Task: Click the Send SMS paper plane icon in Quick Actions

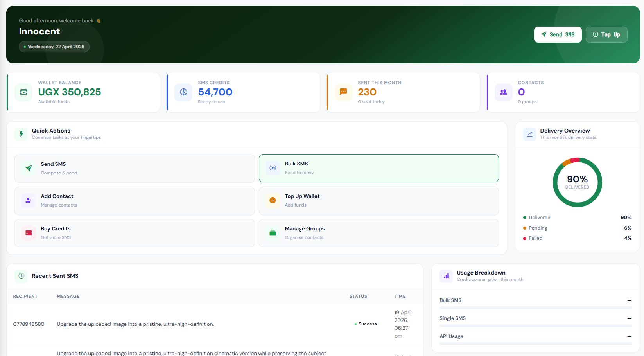Action: coord(29,168)
